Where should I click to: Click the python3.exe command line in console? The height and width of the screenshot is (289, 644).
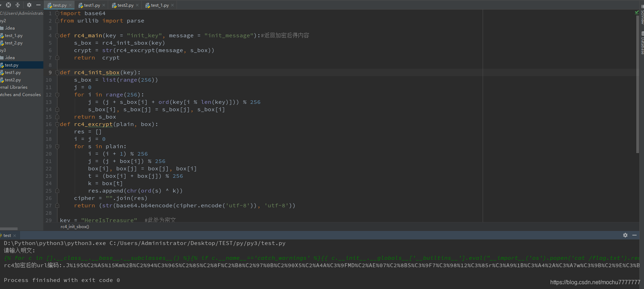(145, 243)
